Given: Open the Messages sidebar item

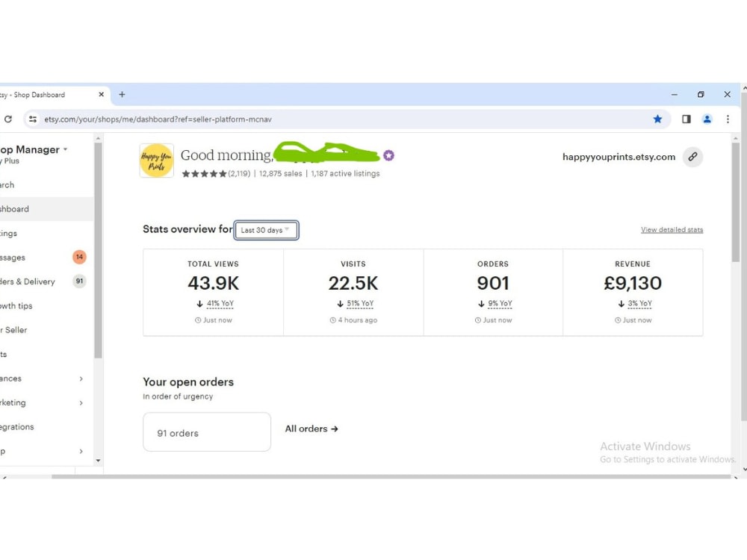Looking at the screenshot, I should click(46, 258).
